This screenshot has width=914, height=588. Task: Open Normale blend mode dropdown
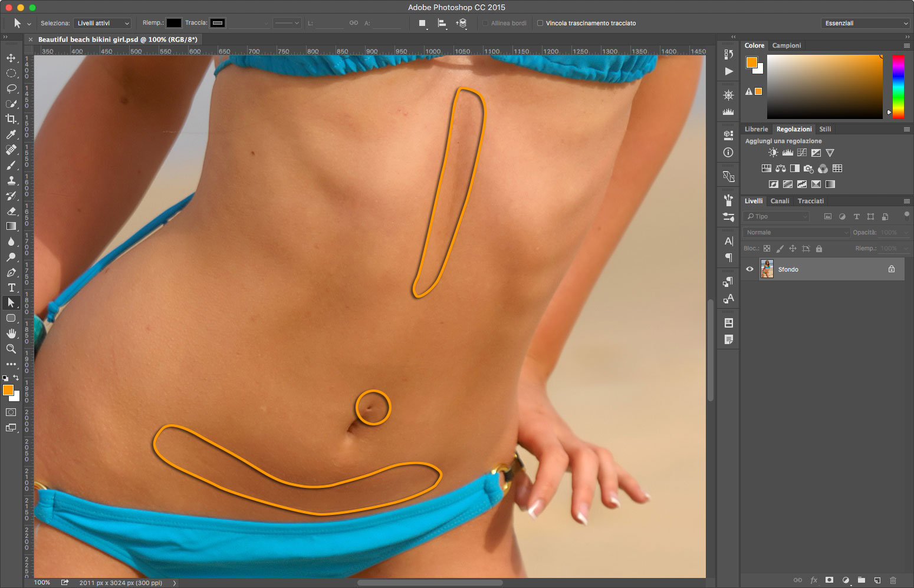(796, 232)
